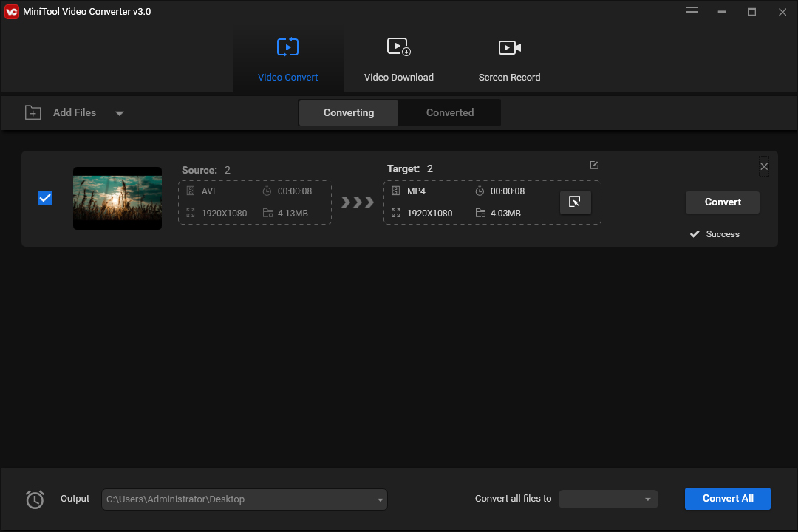Image resolution: width=798 pixels, height=532 pixels.
Task: Click the Video Convert icon
Action: 287,47
